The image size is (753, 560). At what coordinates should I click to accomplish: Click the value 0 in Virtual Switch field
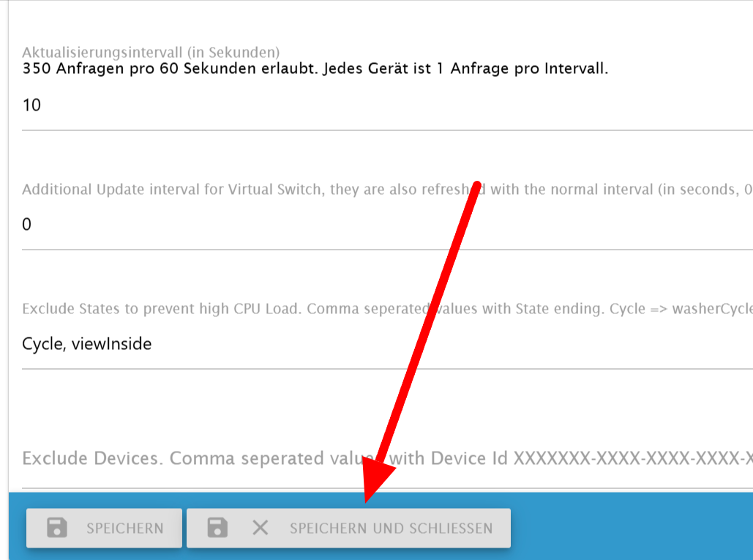point(27,224)
